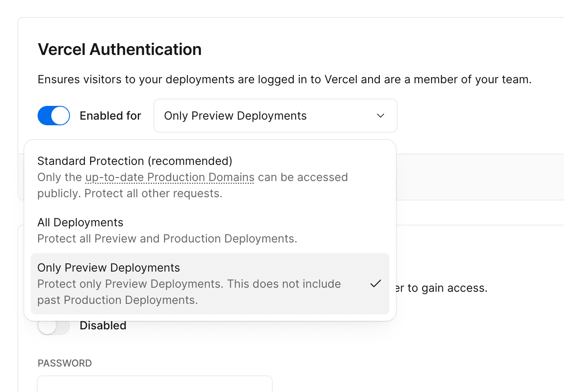Click the PASSWORD field label

tap(65, 363)
